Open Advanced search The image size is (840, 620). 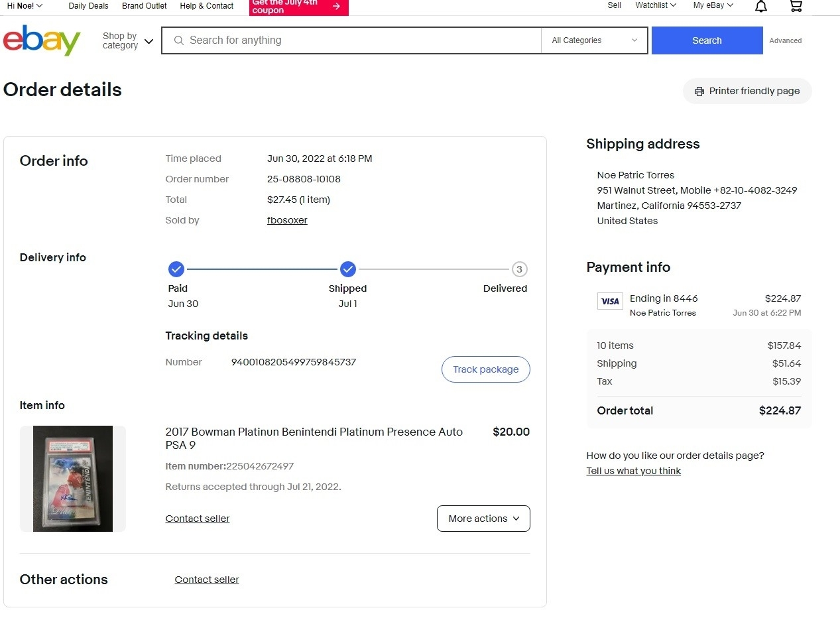click(786, 40)
